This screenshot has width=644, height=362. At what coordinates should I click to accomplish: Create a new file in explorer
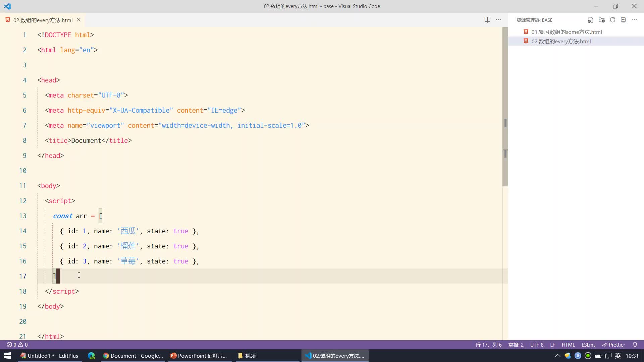pyautogui.click(x=590, y=20)
